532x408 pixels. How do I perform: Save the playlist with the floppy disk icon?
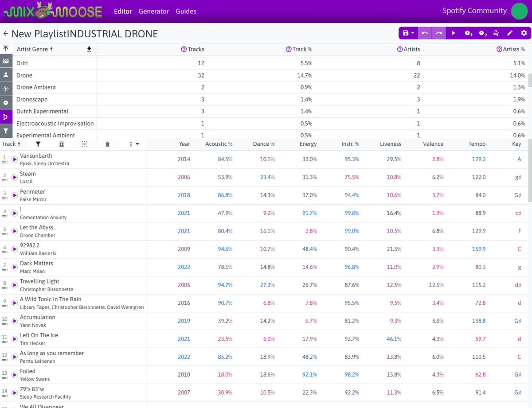405,33
